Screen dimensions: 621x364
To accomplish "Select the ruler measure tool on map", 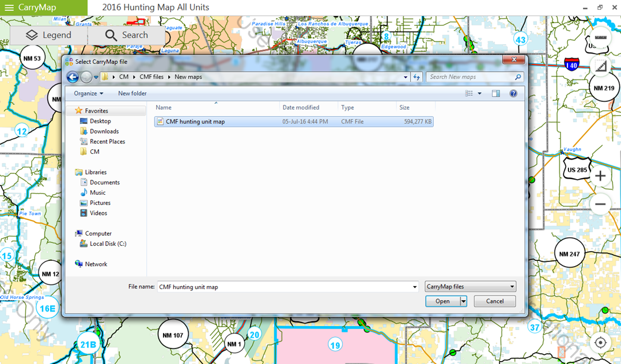I will pos(600,37).
